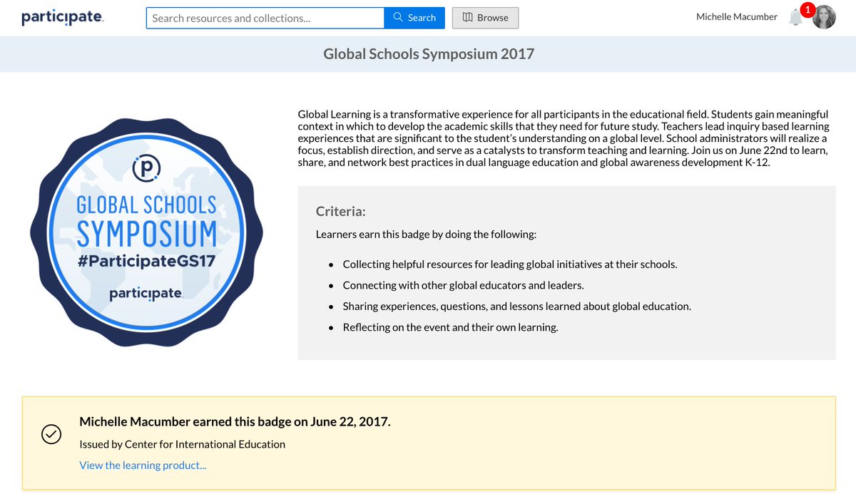
Task: Click 'Michelle Macumber earned this badge' text
Action: tap(235, 421)
